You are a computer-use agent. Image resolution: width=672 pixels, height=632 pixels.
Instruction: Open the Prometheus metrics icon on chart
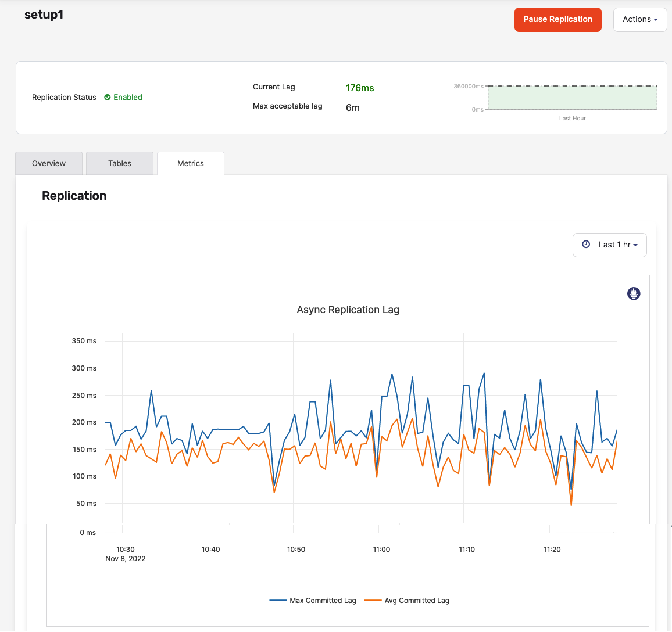click(634, 293)
